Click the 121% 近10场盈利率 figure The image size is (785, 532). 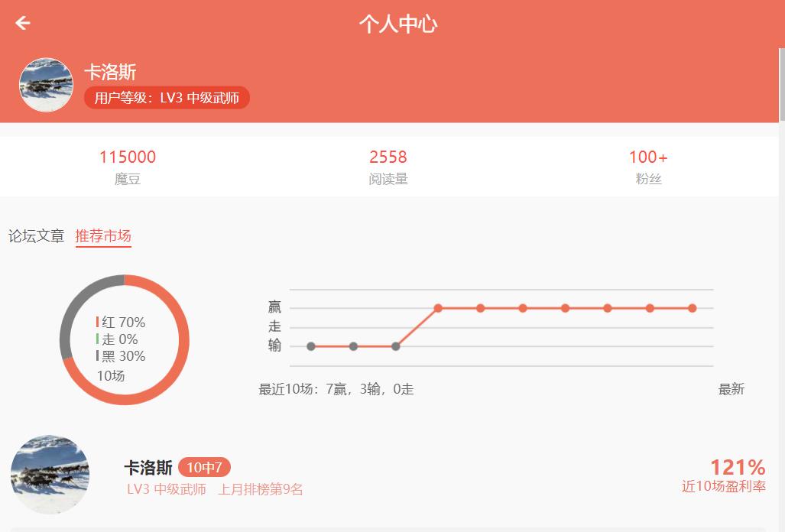point(723,475)
